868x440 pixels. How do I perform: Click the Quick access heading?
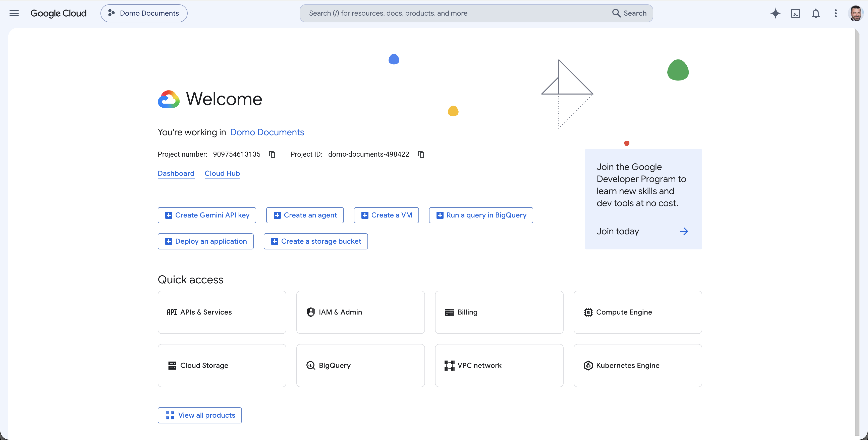190,279
